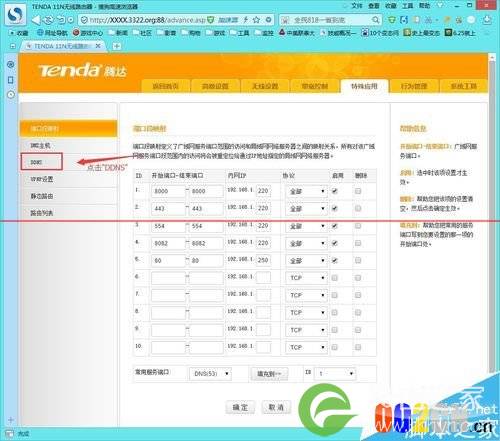
Task: Click the lightning speed-mode icon in address bar
Action: coord(246,20)
